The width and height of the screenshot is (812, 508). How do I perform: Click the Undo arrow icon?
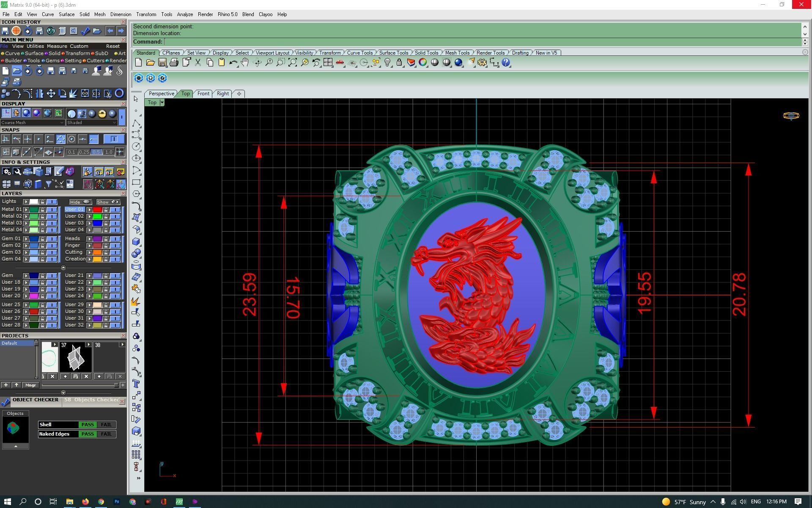[x=233, y=63]
